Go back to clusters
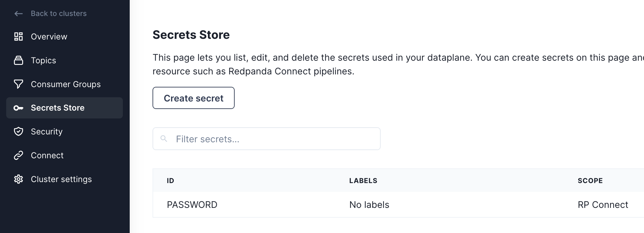The image size is (644, 233). click(59, 14)
